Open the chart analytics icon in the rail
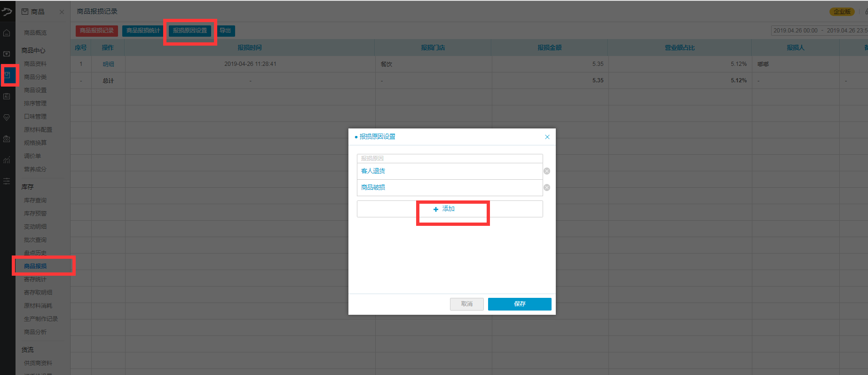 [x=7, y=160]
